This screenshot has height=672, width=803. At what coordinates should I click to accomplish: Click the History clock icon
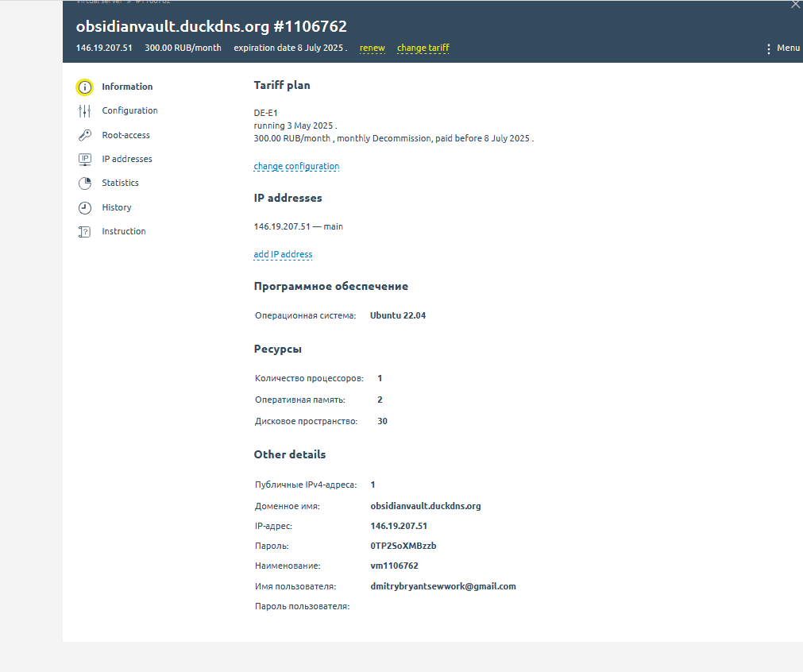pos(85,208)
